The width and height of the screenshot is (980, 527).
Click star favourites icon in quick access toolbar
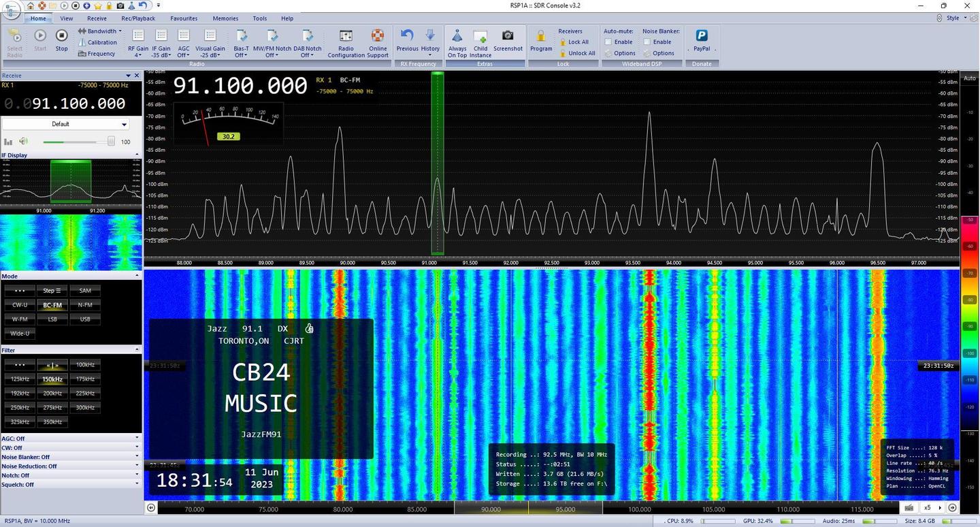click(x=97, y=5)
